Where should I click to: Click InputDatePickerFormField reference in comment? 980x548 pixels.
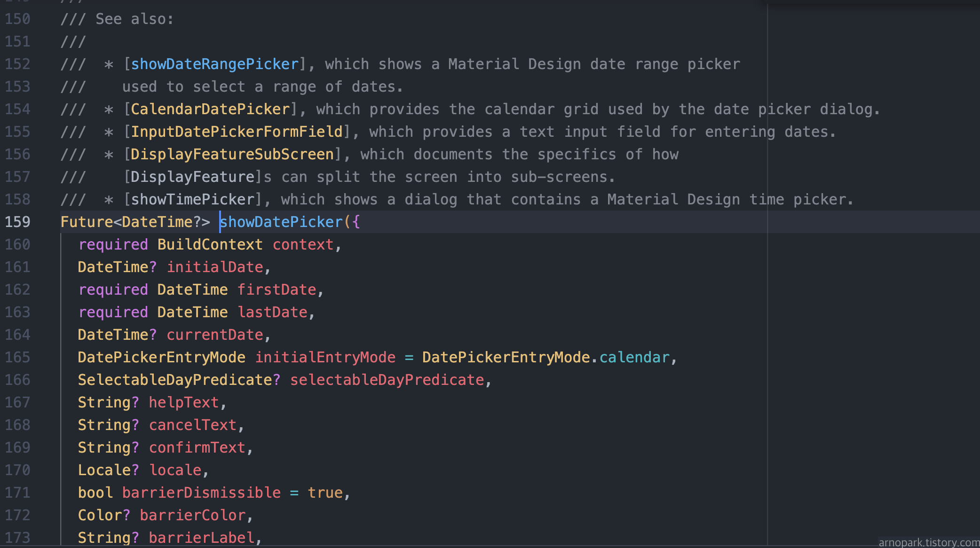[x=237, y=132]
